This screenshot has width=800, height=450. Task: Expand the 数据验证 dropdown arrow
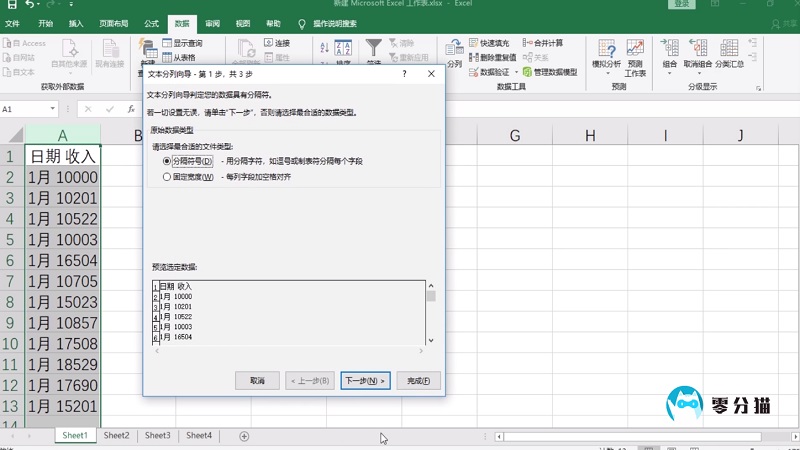(x=517, y=73)
